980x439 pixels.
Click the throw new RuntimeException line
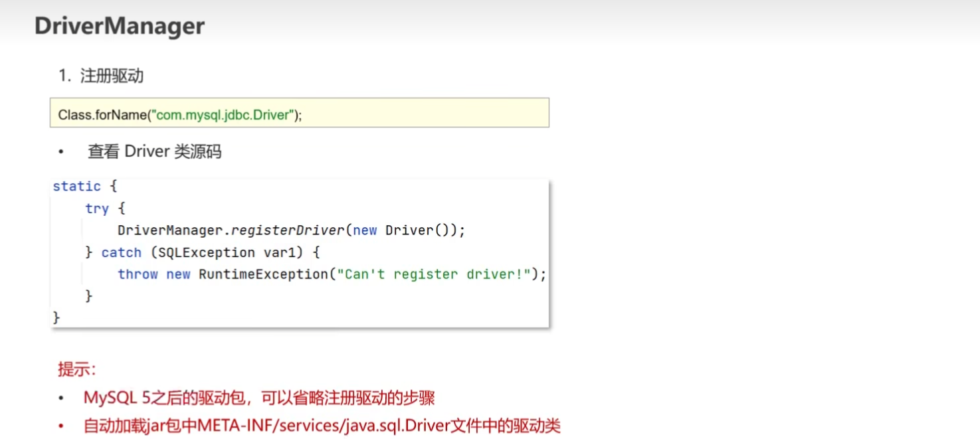click(x=332, y=274)
